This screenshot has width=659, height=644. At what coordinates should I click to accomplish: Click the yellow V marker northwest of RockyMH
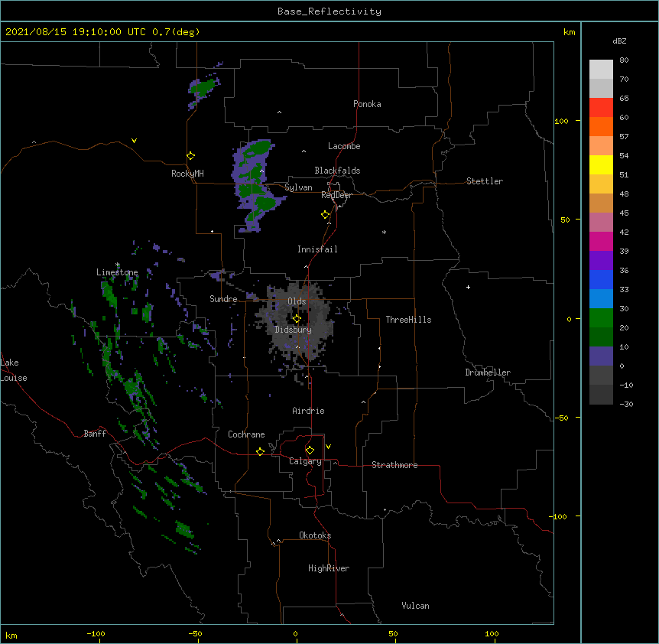point(134,141)
